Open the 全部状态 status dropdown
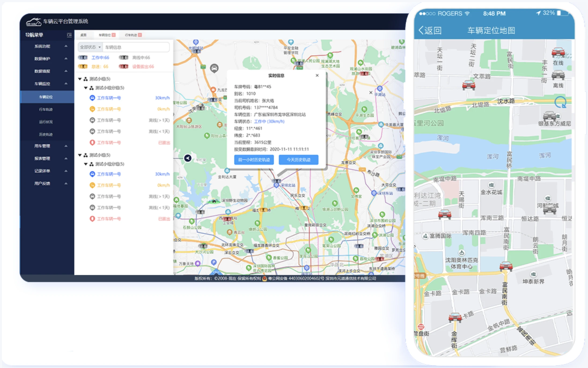588x368 pixels. coord(90,47)
